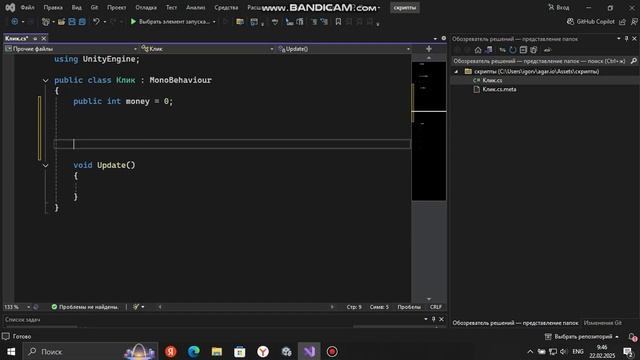Open the 133 % zoom level dropdown
This screenshot has width=640, height=360.
[x=29, y=307]
